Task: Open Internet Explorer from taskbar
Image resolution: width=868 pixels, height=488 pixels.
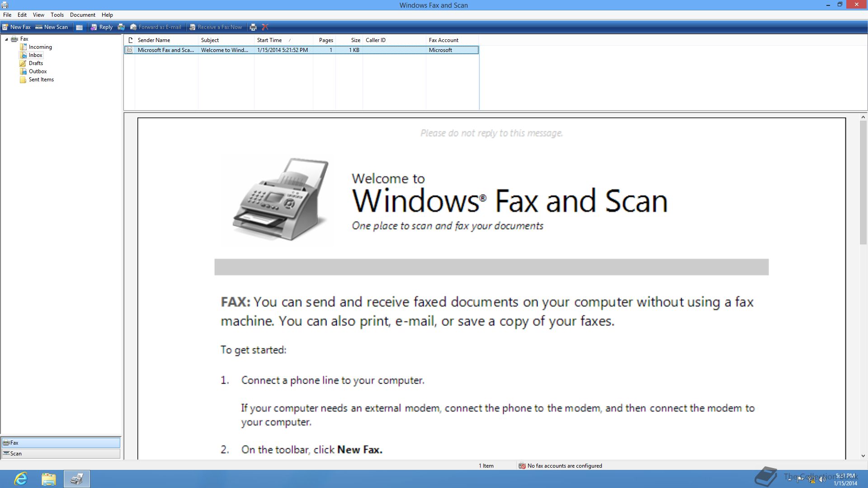Action: [21, 479]
